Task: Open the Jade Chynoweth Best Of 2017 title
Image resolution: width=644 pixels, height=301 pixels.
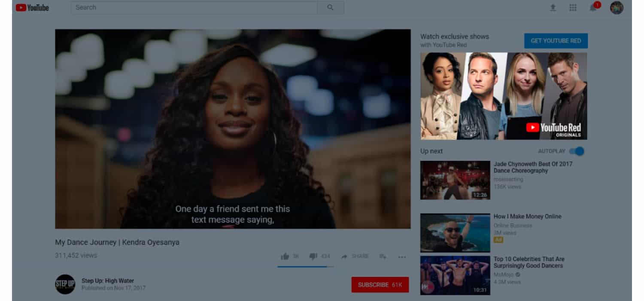Action: click(x=533, y=167)
